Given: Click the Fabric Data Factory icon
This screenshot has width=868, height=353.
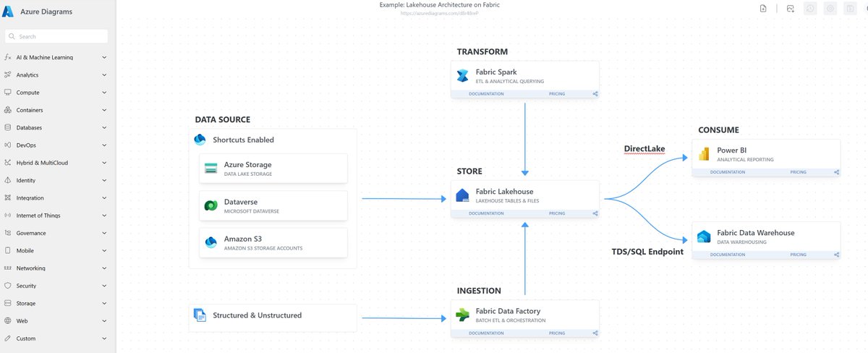Looking at the screenshot, I should point(463,315).
